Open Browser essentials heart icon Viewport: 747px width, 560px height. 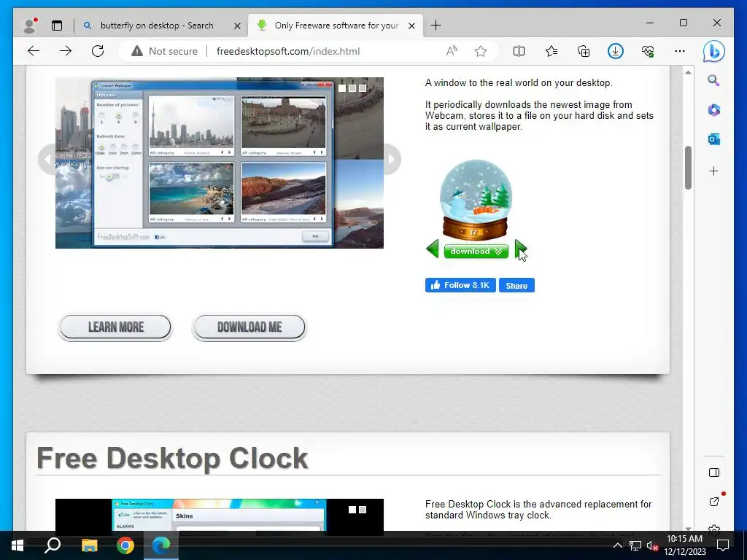click(648, 51)
